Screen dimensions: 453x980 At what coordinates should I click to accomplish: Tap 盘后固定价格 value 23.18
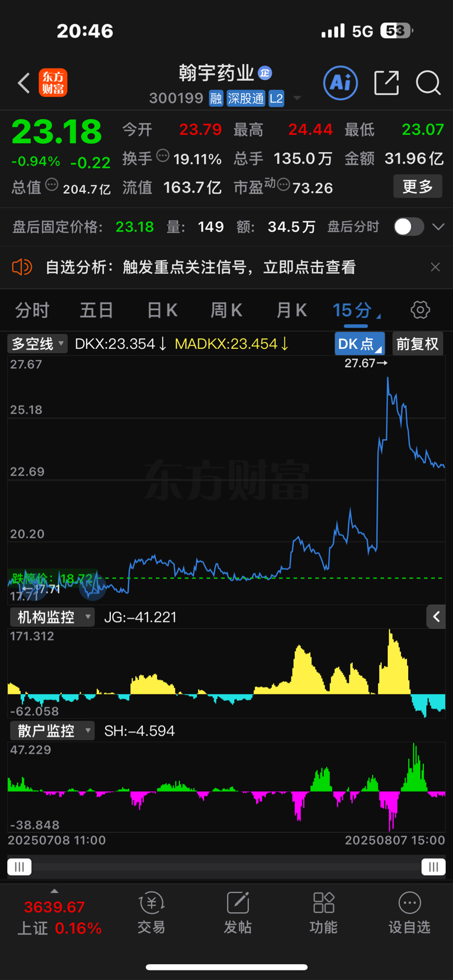pyautogui.click(x=134, y=227)
